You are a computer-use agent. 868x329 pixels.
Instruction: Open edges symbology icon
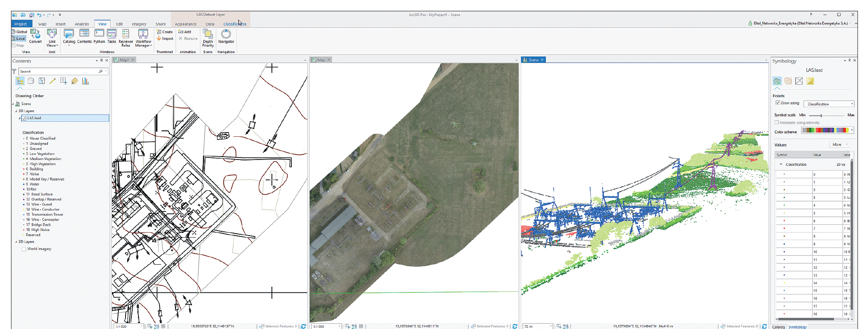(799, 81)
